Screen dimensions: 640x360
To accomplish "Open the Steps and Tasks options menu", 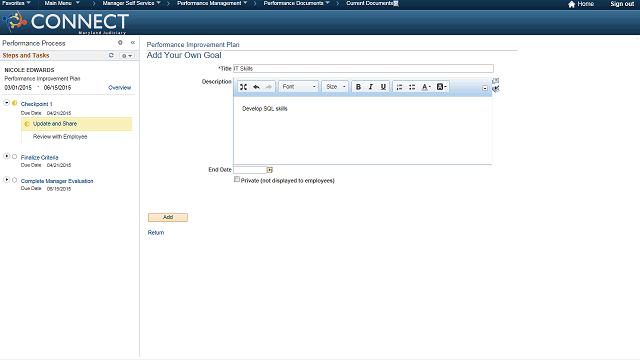I will pos(127,56).
